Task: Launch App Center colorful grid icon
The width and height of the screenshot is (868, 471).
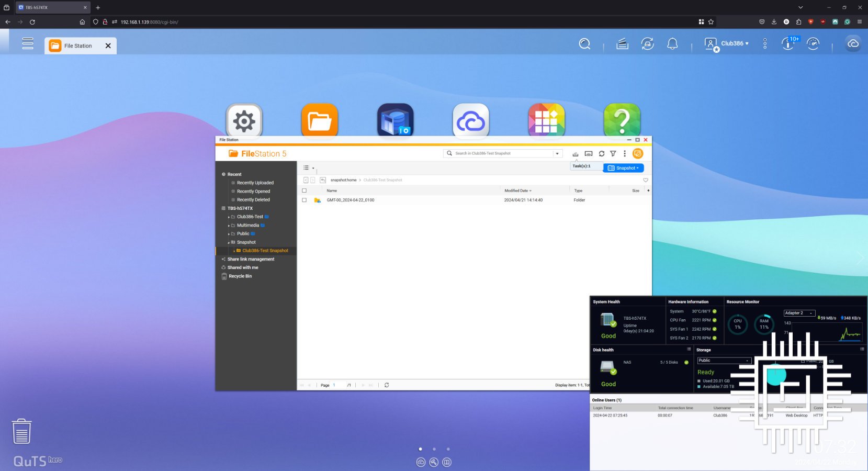Action: pyautogui.click(x=546, y=120)
